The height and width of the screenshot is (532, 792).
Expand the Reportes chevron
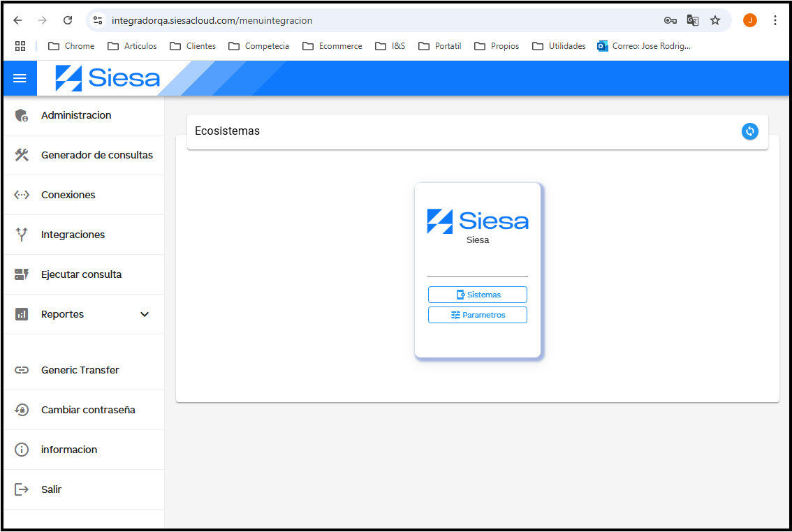coord(145,314)
